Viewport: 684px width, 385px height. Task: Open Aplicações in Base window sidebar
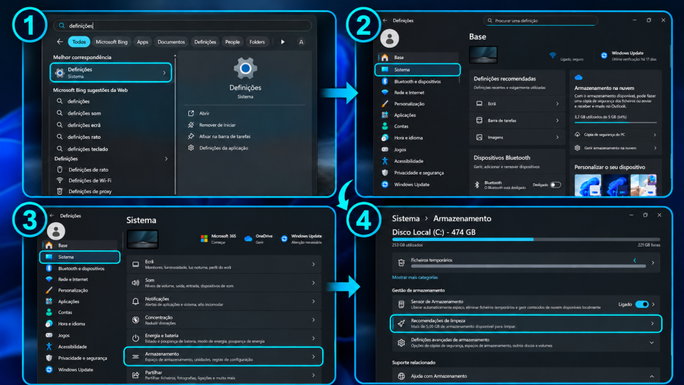(x=405, y=115)
